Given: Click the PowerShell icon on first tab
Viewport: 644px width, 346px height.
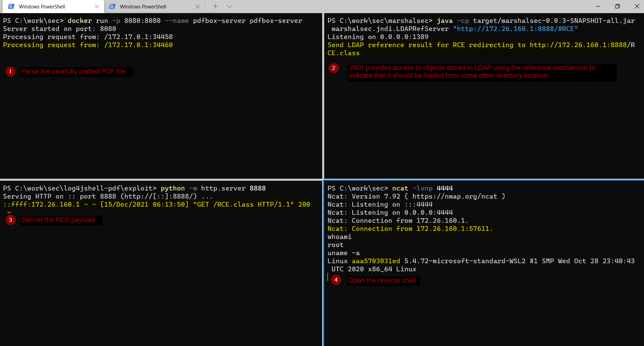Looking at the screenshot, I should coord(11,6).
